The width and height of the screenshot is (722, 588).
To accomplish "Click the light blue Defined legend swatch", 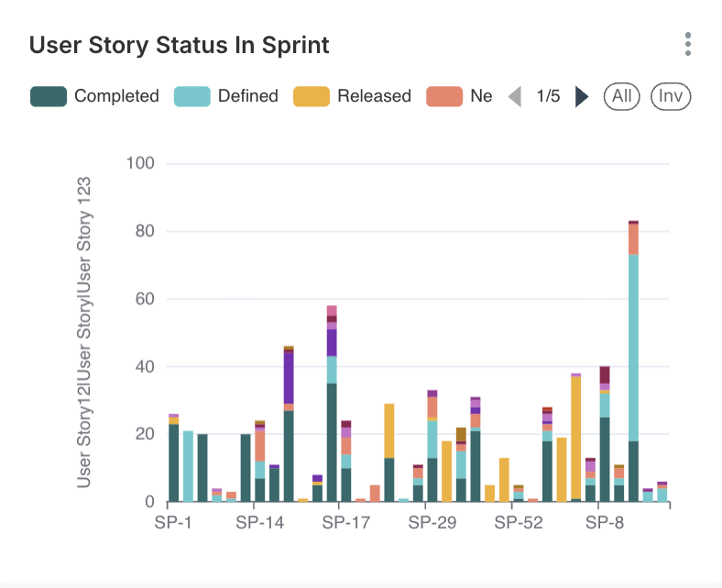I will point(191,96).
